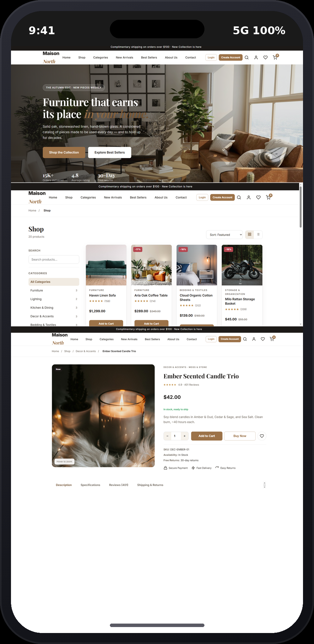Click the Shop page scrollbar down arrow
The height and width of the screenshot is (644, 314).
point(300,324)
